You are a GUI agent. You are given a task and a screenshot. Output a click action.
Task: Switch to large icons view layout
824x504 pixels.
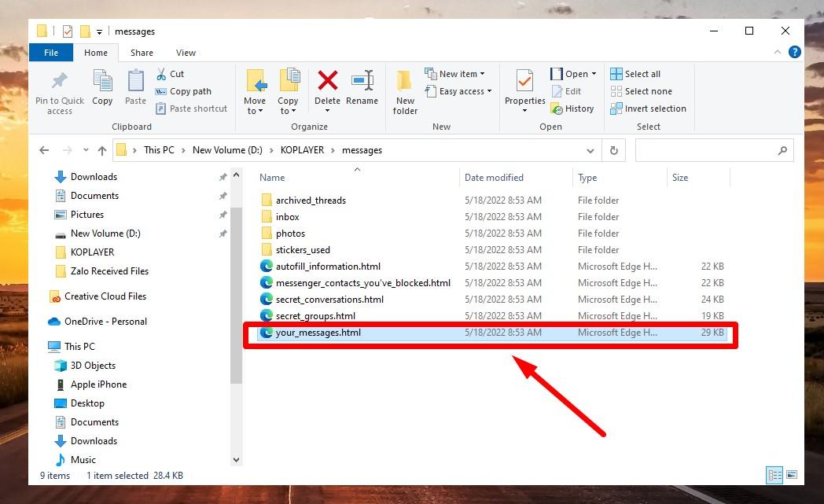[792, 475]
